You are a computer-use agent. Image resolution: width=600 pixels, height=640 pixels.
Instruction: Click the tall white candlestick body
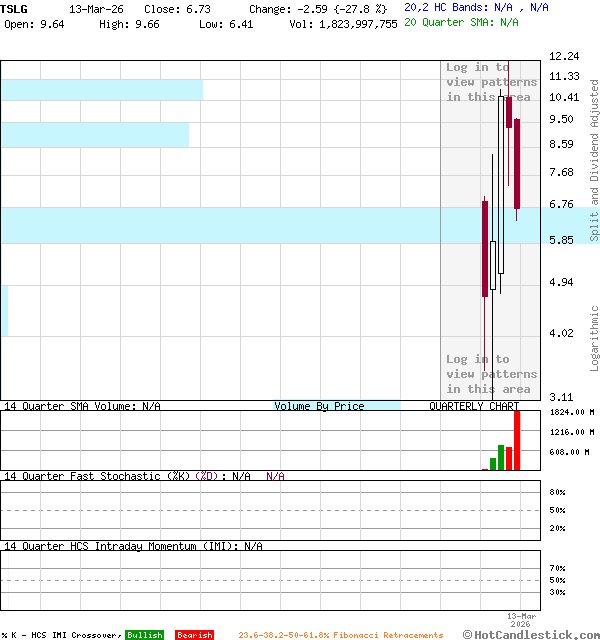coord(501,180)
